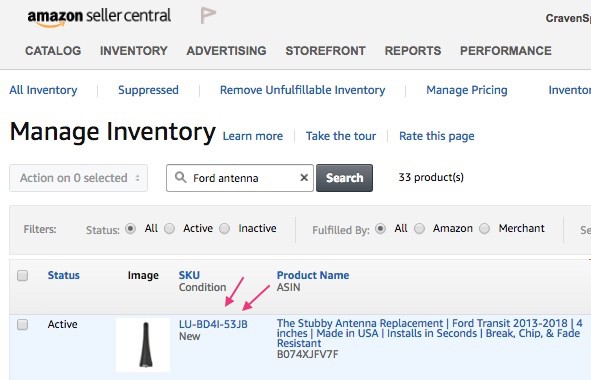Open the INVENTORY menu
The image size is (591, 380).
[134, 51]
